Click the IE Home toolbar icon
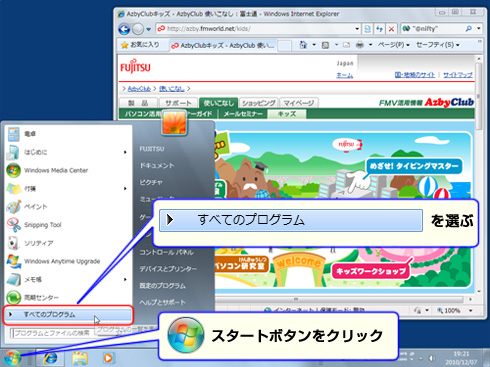Image resolution: width=490 pixels, height=367 pixels. (303, 45)
